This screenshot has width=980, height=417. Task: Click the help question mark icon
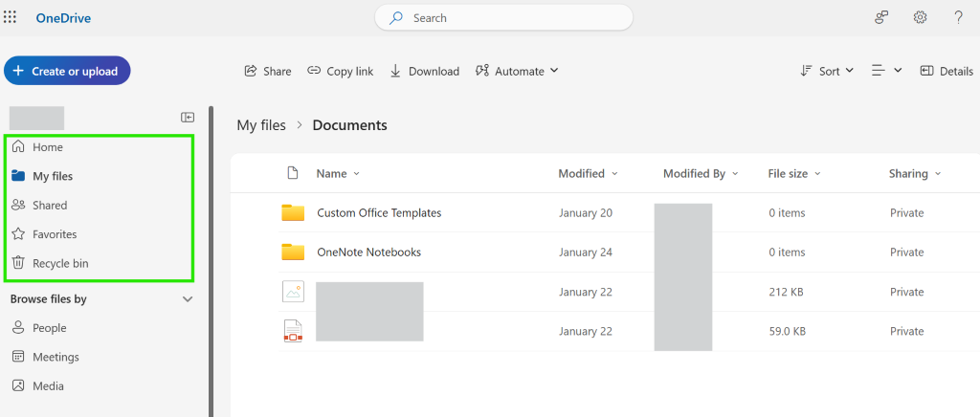[958, 17]
